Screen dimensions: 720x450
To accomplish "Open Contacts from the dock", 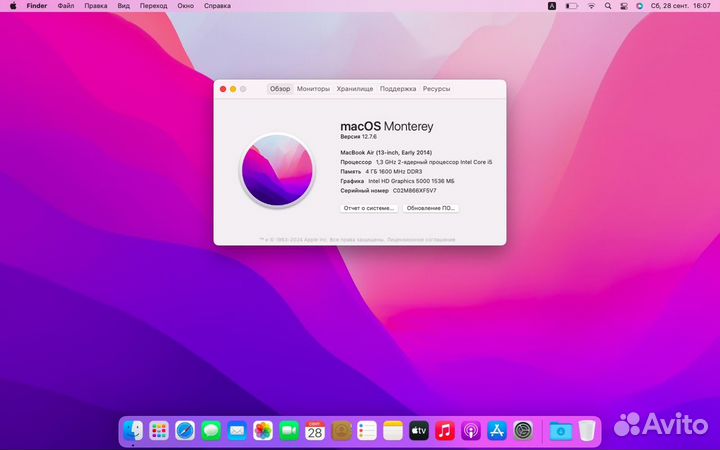I will click(x=341, y=431).
